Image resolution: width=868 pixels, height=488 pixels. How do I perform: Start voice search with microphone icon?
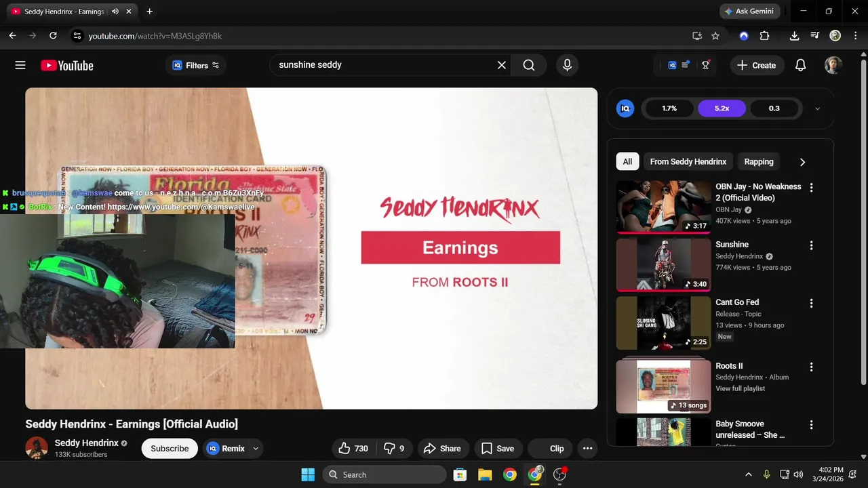(x=567, y=65)
